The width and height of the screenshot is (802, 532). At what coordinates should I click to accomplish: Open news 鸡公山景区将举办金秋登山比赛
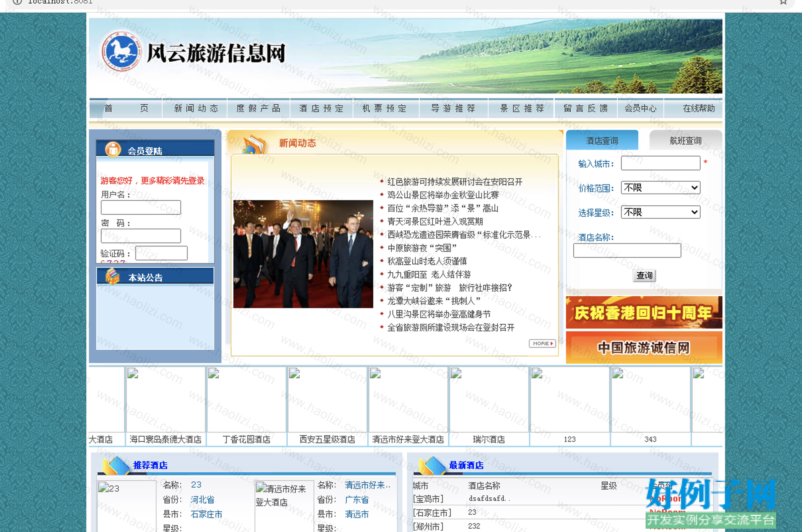[443, 195]
